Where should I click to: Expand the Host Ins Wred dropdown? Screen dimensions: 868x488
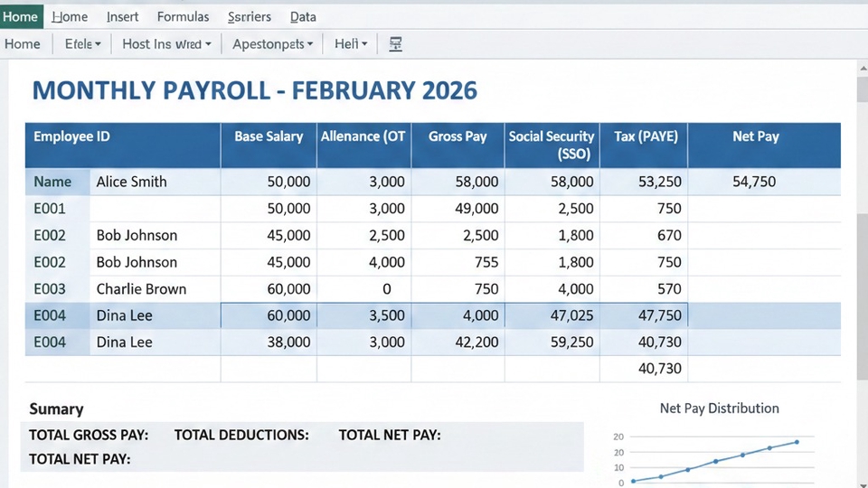(166, 43)
